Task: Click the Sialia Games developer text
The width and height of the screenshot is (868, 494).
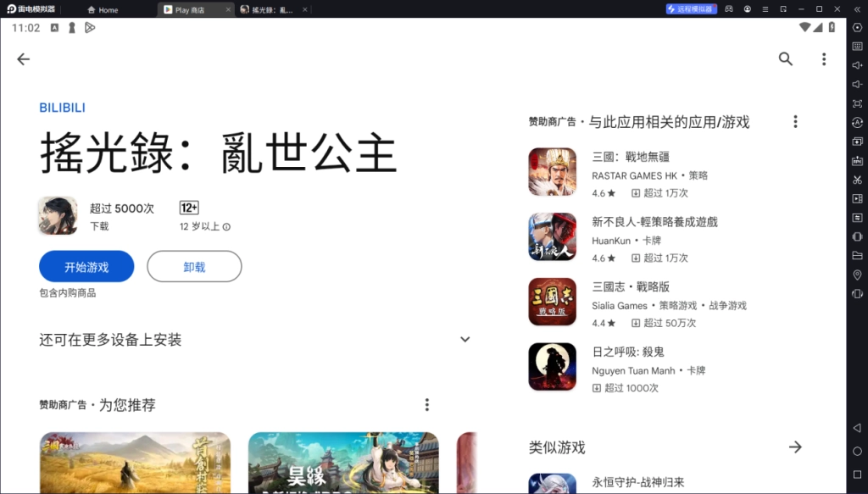Action: (x=620, y=306)
